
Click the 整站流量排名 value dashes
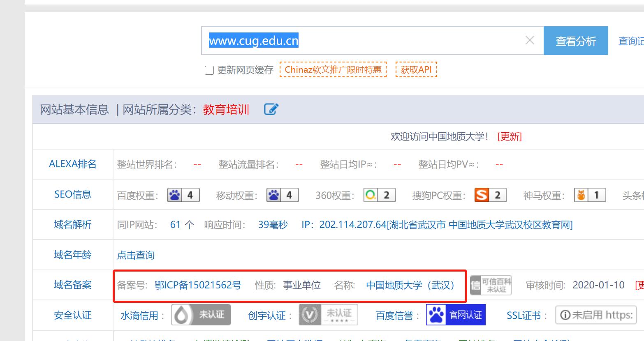(299, 165)
